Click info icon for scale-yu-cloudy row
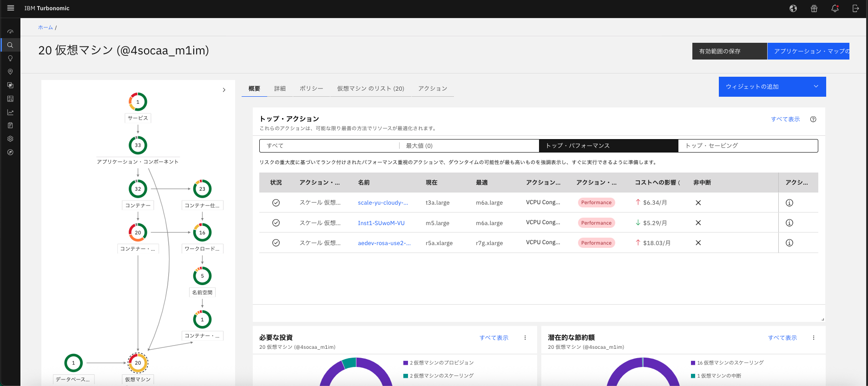The width and height of the screenshot is (868, 386). (x=789, y=203)
